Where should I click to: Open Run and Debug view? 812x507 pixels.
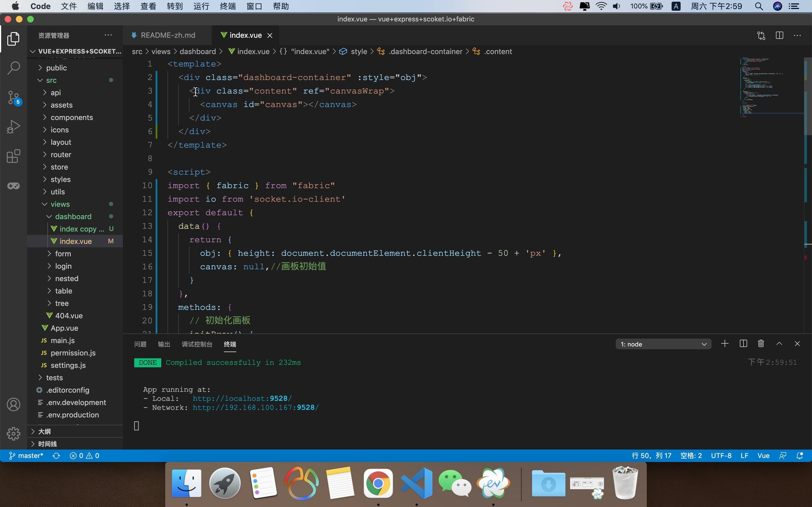click(14, 127)
